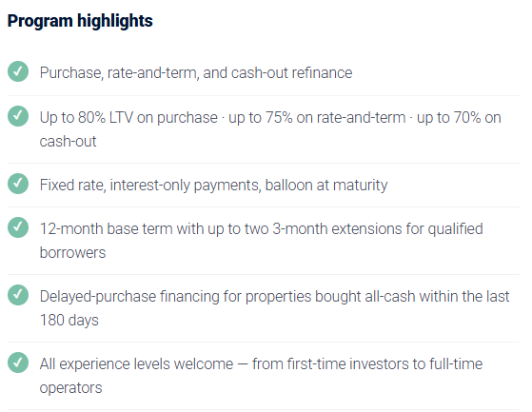Click the check icon for All experience levels
Image resolution: width=532 pixels, height=412 pixels.
click(18, 363)
